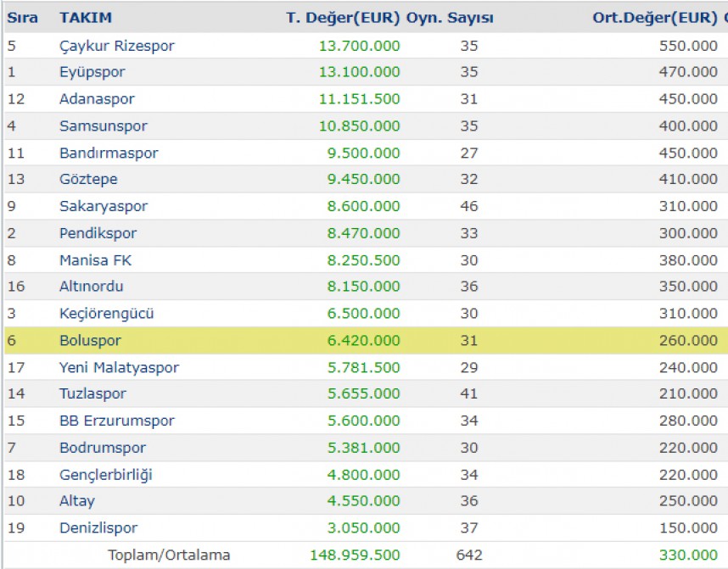Select the Yeni Malatyaspor link
728x569 pixels.
click(x=119, y=367)
